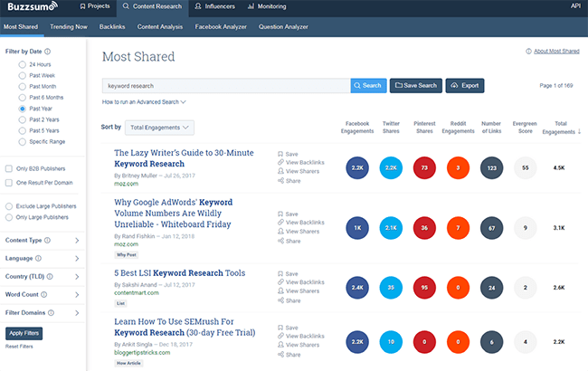The width and height of the screenshot is (588, 371).
Task: Click the Export button
Action: pos(465,86)
